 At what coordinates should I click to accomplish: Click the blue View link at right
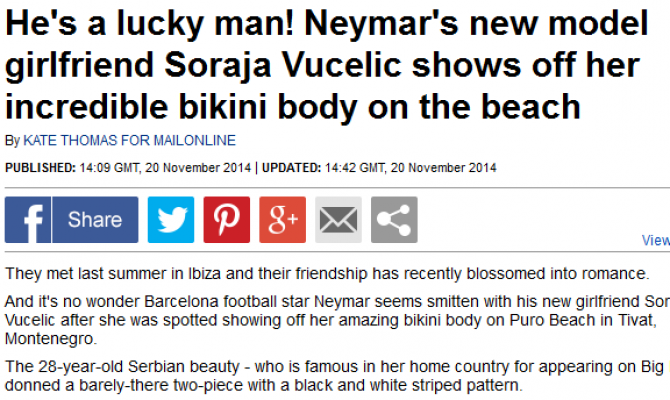[655, 241]
